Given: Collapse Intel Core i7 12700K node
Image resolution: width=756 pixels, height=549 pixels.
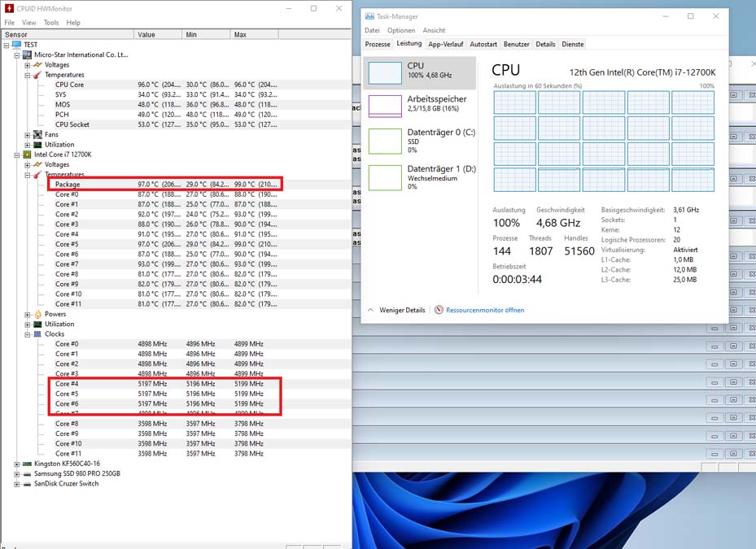Looking at the screenshot, I should [17, 155].
